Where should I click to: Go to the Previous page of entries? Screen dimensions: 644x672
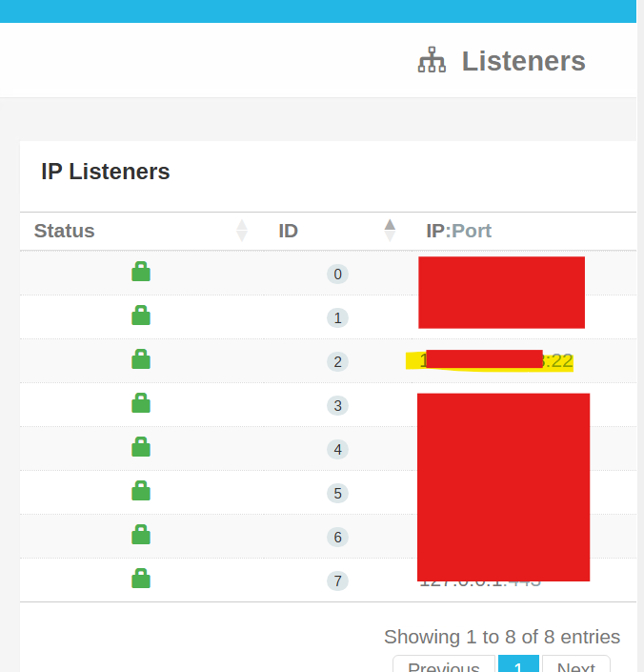click(x=444, y=664)
